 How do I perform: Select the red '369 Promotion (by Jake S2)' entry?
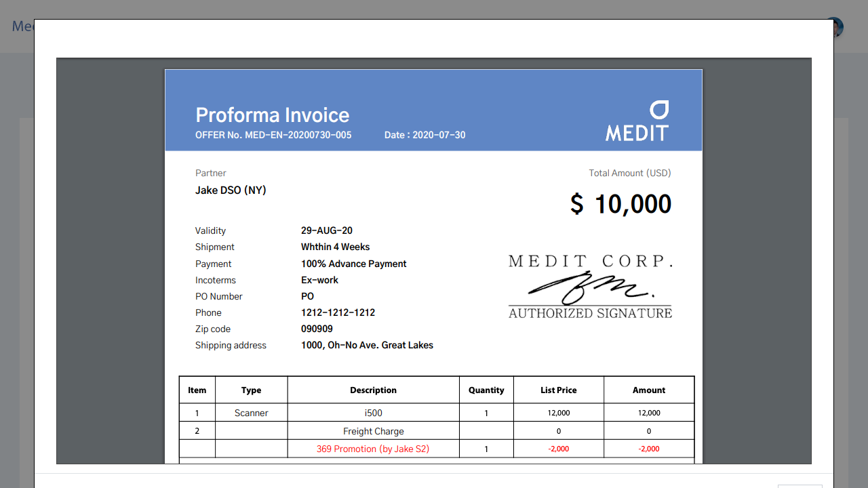click(373, 448)
